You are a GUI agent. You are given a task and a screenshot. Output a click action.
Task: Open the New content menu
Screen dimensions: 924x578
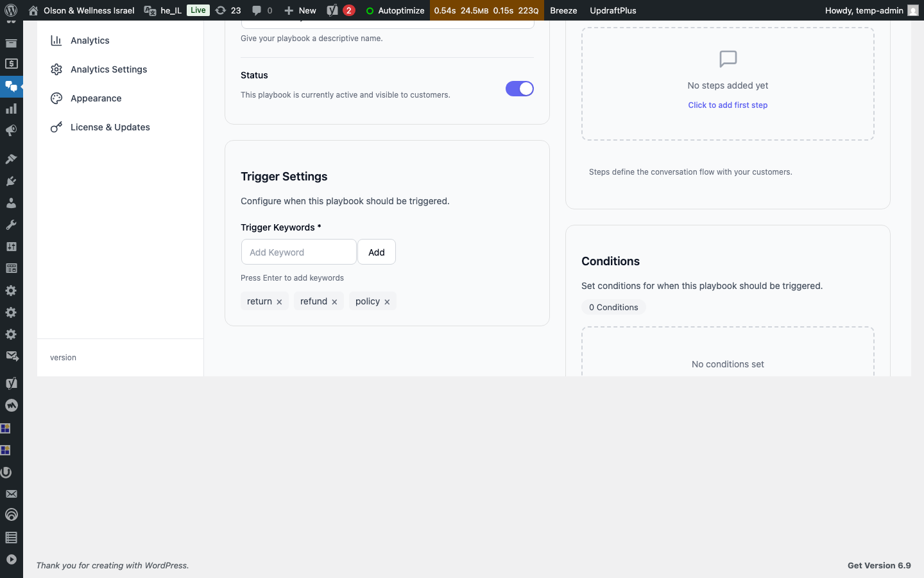300,10
